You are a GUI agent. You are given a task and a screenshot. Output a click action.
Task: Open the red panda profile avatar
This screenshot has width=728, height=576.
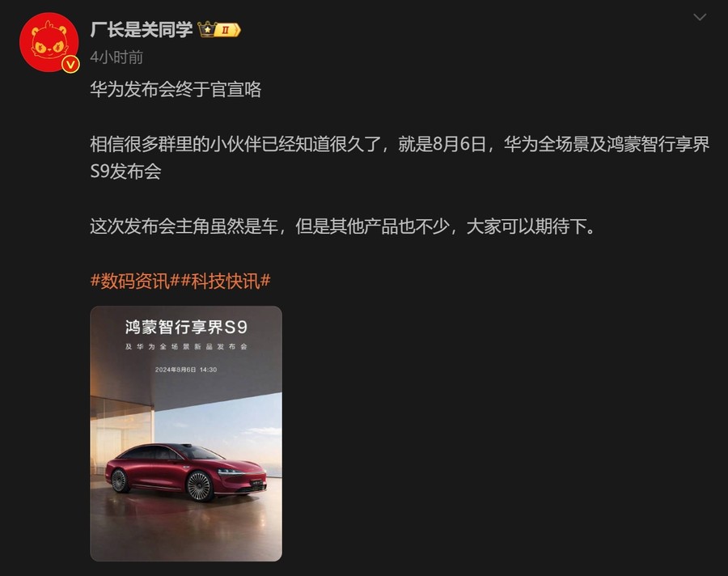tap(49, 42)
